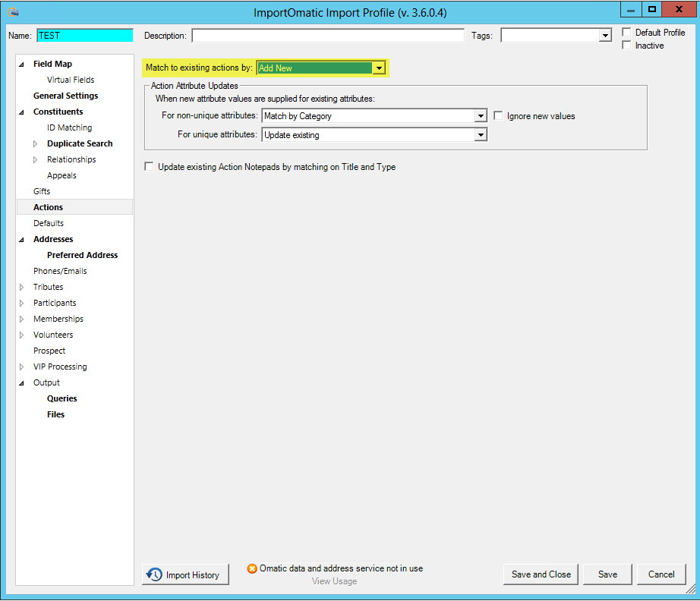700x601 pixels.
Task: Open the Files output item
Action: click(x=56, y=414)
